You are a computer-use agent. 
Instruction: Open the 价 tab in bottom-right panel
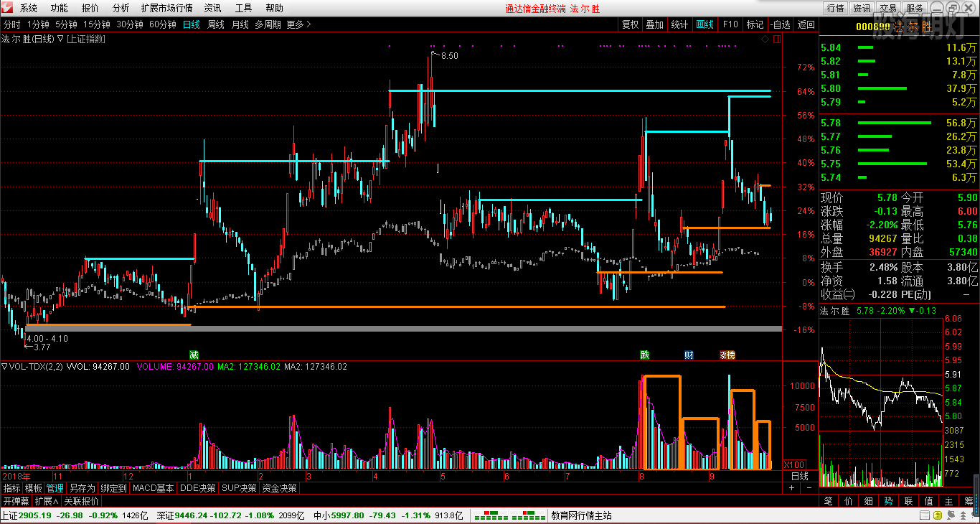[x=848, y=501]
